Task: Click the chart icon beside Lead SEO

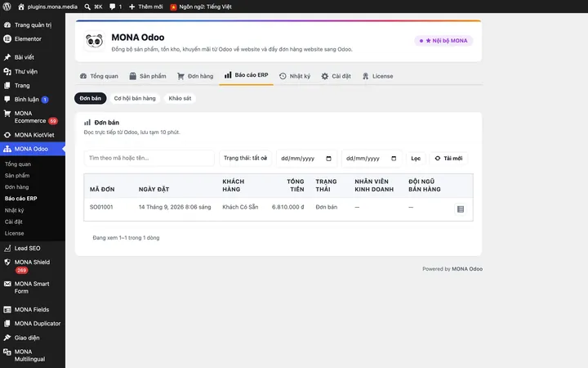Action: [x=7, y=249]
